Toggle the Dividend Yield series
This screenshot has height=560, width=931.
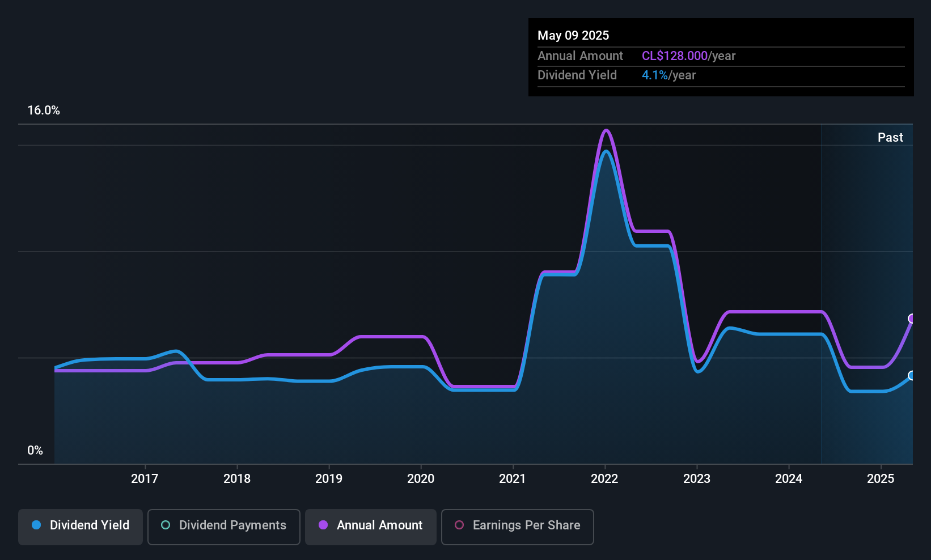point(81,527)
